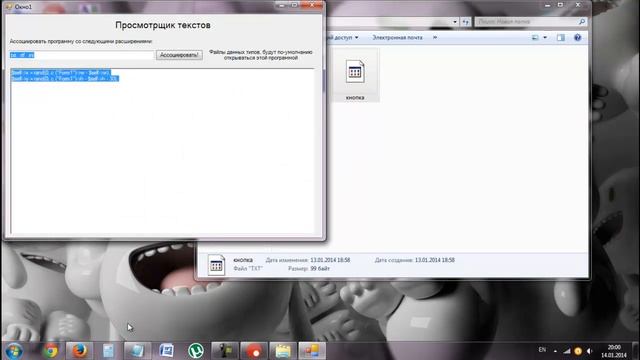Open the volume speaker tray icon
The image size is (640, 360).
[589, 351]
